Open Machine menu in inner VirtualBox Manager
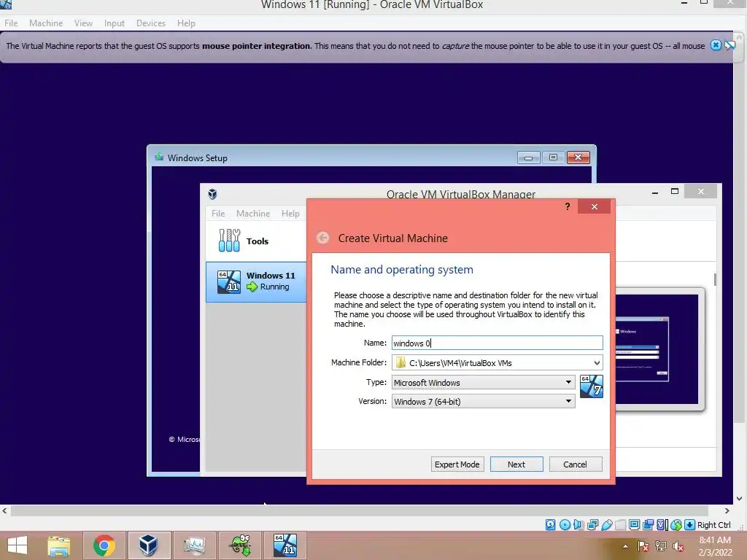Viewport: 747px width, 560px height. [x=253, y=214]
